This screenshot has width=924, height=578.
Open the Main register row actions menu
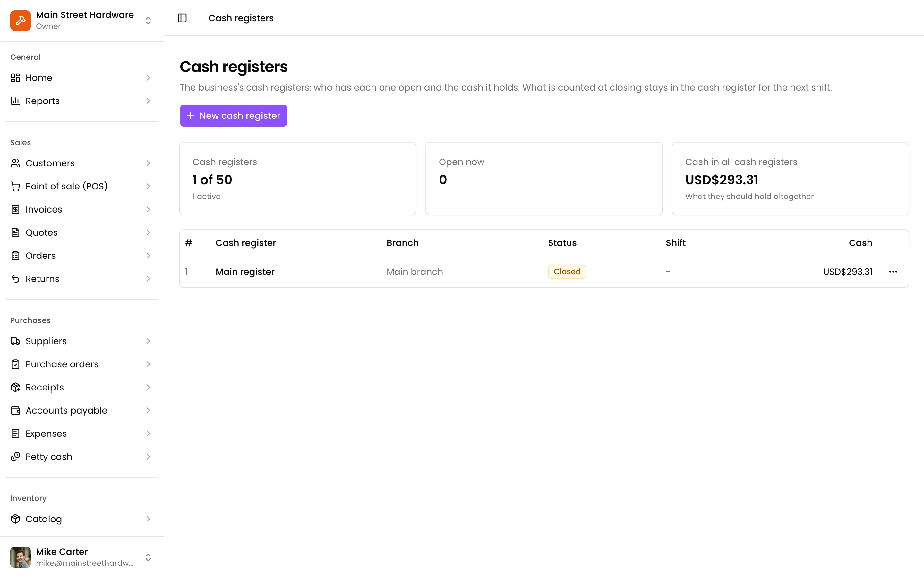(x=893, y=272)
